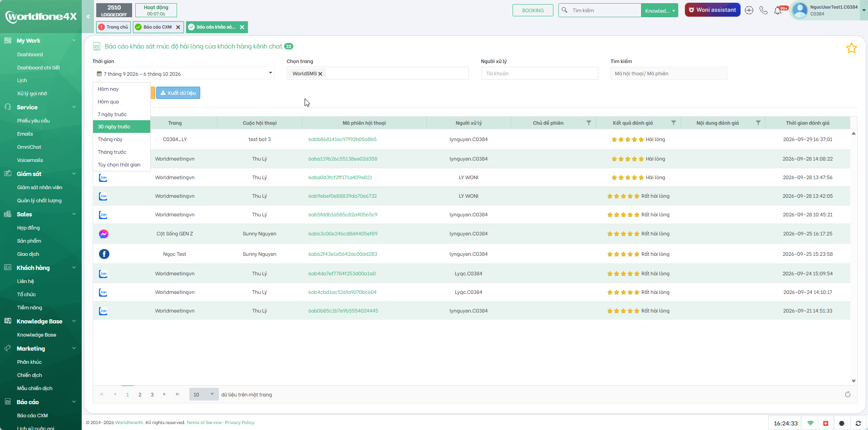The width and height of the screenshot is (868, 430).
Task: Open the rows per page dropdown
Action: 203,395
